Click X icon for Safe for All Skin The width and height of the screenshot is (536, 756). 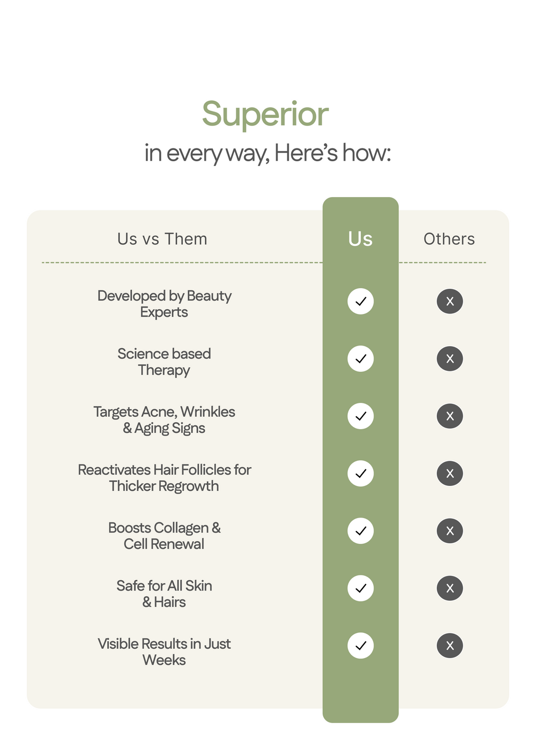450,588
